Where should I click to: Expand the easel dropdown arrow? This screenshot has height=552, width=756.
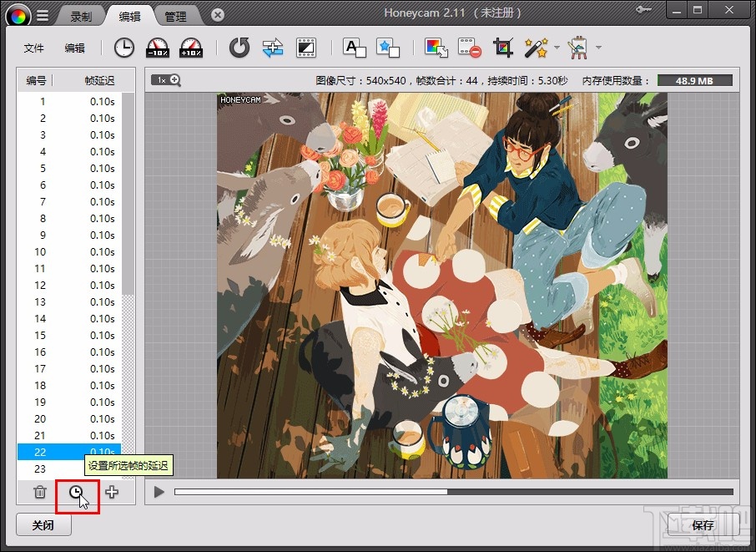pyautogui.click(x=598, y=48)
